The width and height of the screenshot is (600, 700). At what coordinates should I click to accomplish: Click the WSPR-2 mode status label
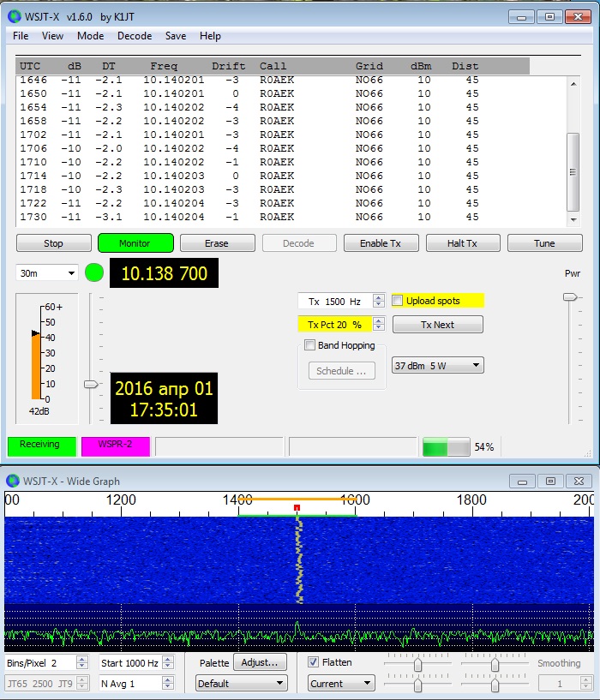(115, 446)
